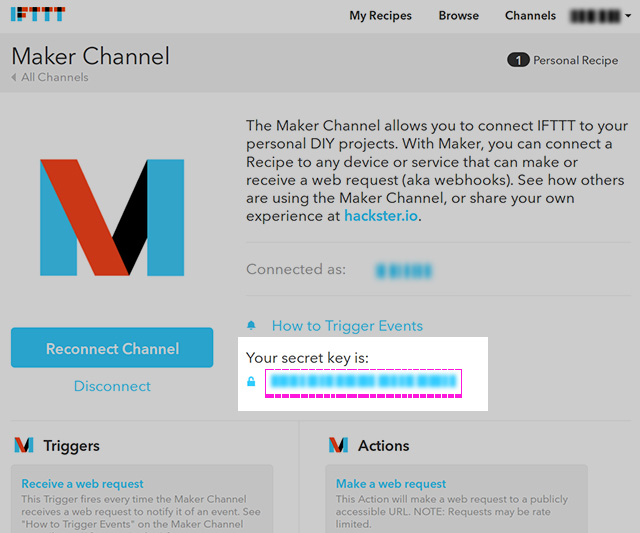This screenshot has height=533, width=640.
Task: Go to Channels in top navigation
Action: tap(530, 16)
